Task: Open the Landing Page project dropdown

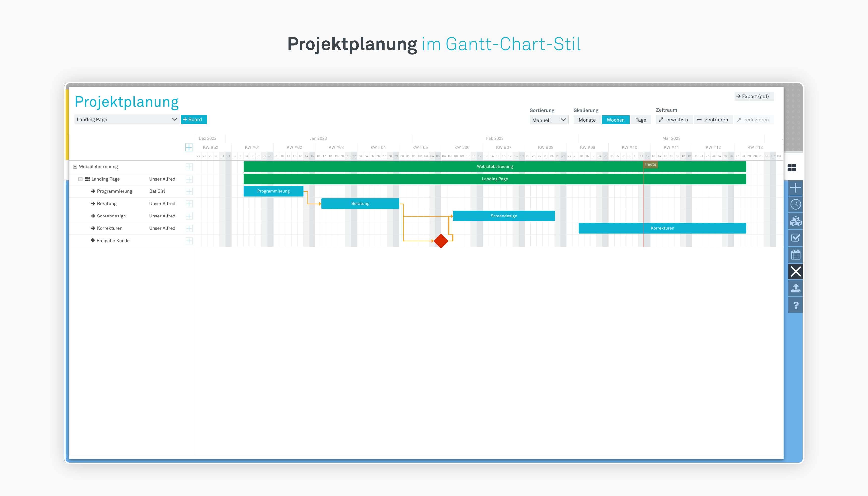Action: tap(126, 119)
